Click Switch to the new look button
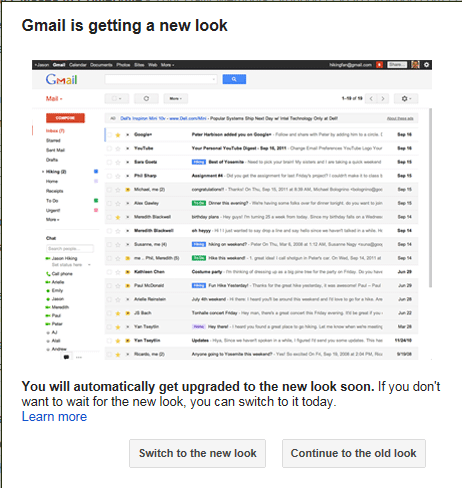Image resolution: width=462 pixels, height=488 pixels. click(197, 453)
